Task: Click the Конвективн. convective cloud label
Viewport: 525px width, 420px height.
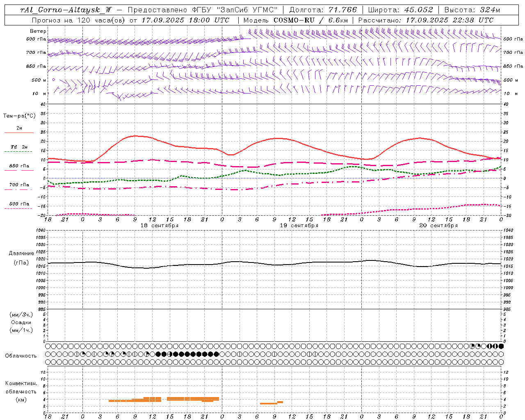Action: (x=21, y=383)
